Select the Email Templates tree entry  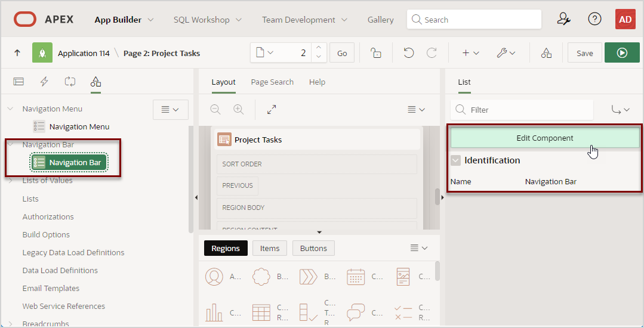point(51,288)
